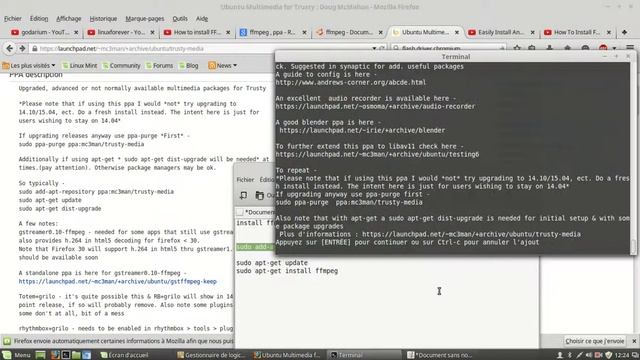The height and width of the screenshot is (360, 640).
Task: Open the Blog bookmark
Action: (x=189, y=65)
